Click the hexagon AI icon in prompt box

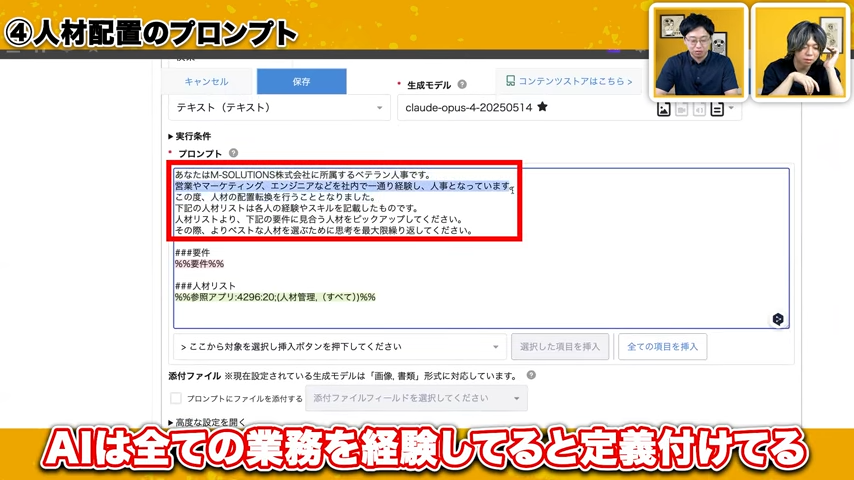pyautogui.click(x=777, y=319)
